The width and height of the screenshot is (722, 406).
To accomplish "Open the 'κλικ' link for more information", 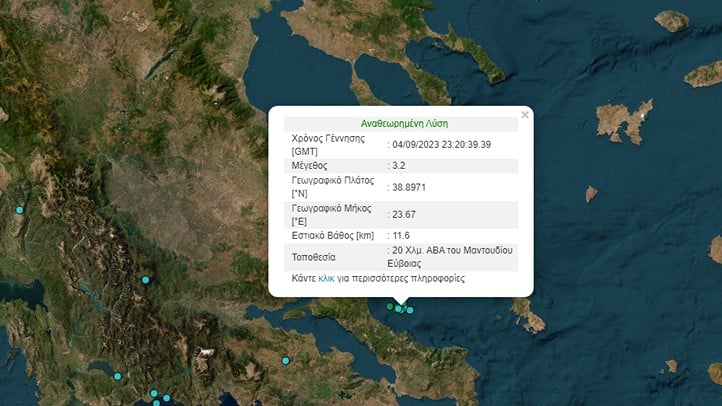I will [x=326, y=278].
